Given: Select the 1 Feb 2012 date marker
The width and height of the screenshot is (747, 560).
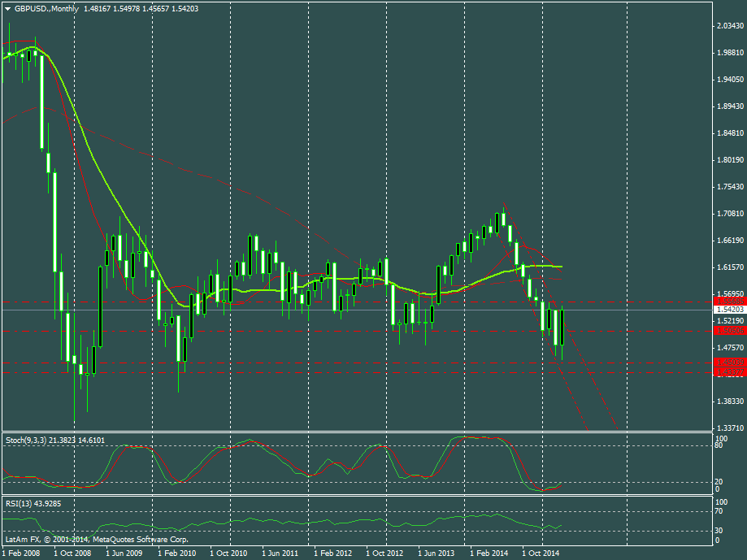Looking at the screenshot, I should [332, 553].
